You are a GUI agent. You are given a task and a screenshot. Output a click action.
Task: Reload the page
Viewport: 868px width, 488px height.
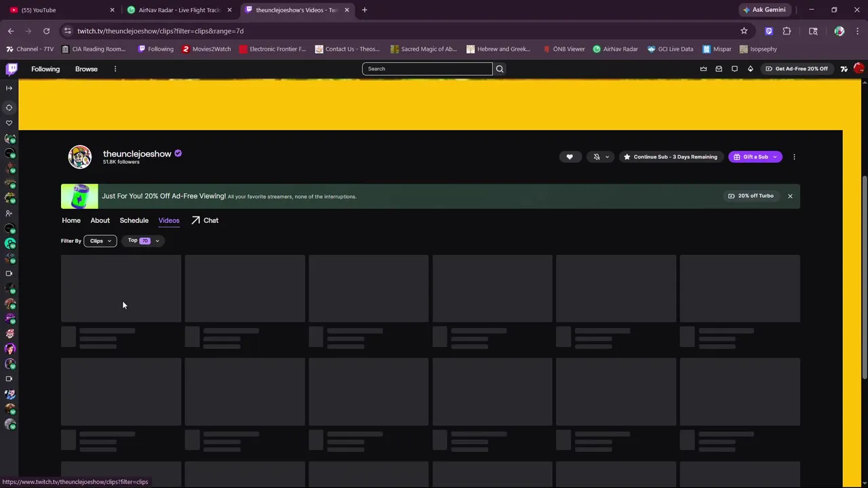pos(46,30)
